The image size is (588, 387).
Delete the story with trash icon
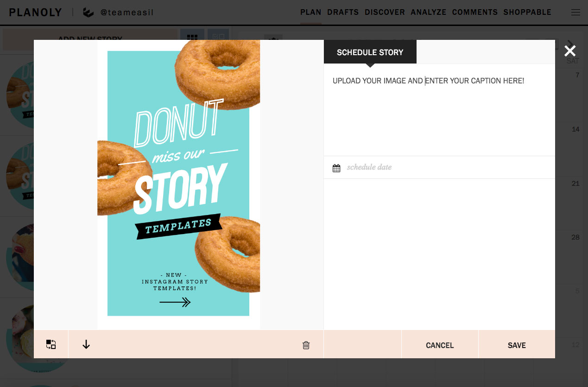pos(306,345)
